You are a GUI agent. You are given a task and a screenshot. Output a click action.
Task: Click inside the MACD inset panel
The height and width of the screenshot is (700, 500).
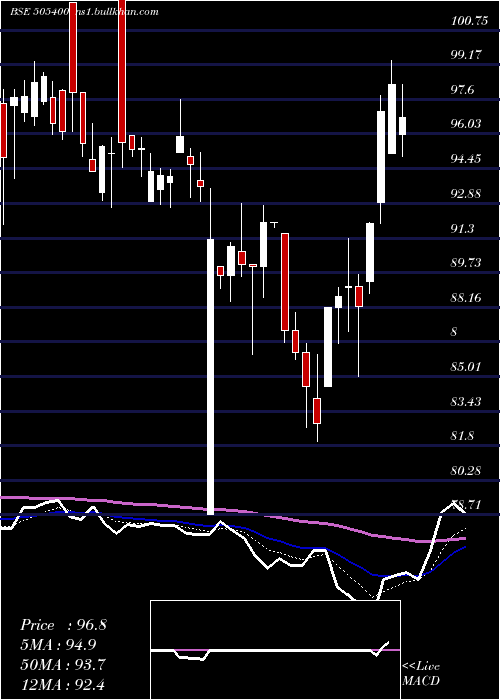pos(275,650)
